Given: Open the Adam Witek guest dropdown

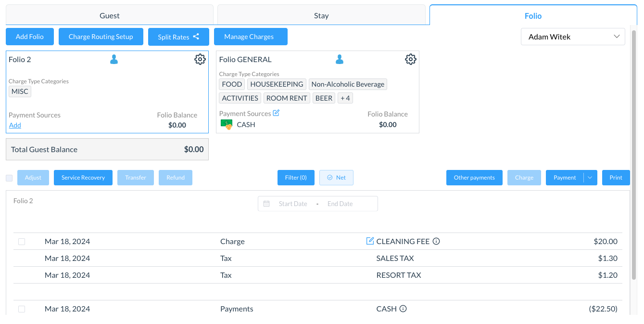Looking at the screenshot, I should [x=572, y=37].
